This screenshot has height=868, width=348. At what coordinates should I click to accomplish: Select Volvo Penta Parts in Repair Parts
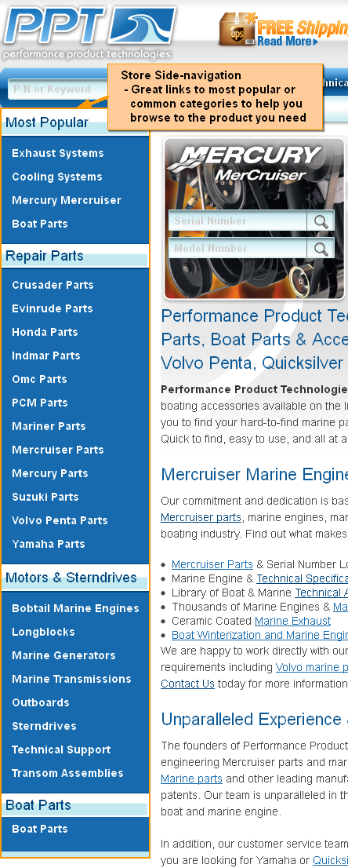point(60,520)
